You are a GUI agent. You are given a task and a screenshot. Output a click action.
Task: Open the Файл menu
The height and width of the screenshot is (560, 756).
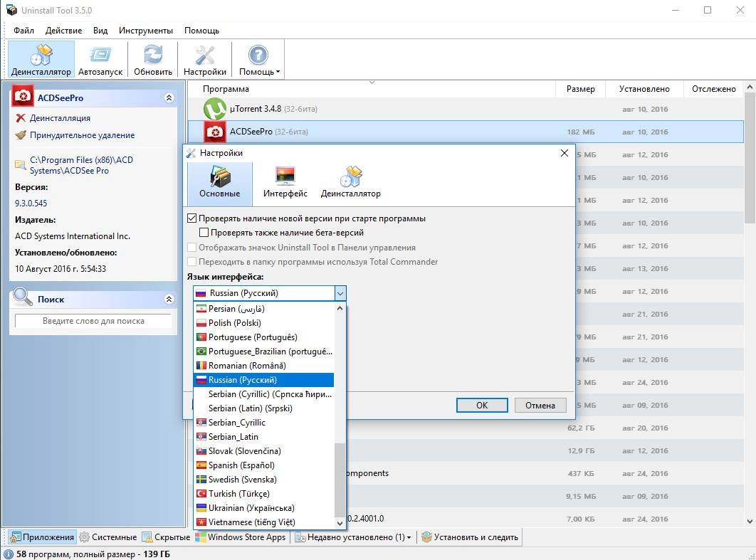point(23,31)
